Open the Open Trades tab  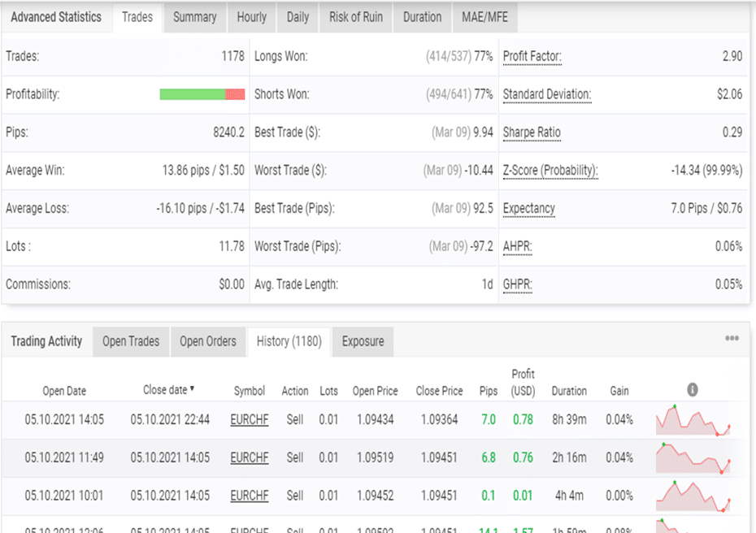(131, 341)
